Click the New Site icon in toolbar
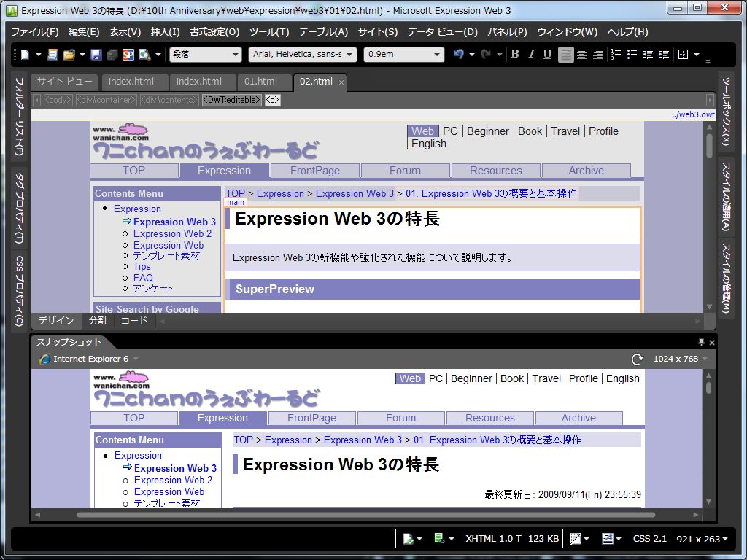The image size is (747, 560). [53, 54]
